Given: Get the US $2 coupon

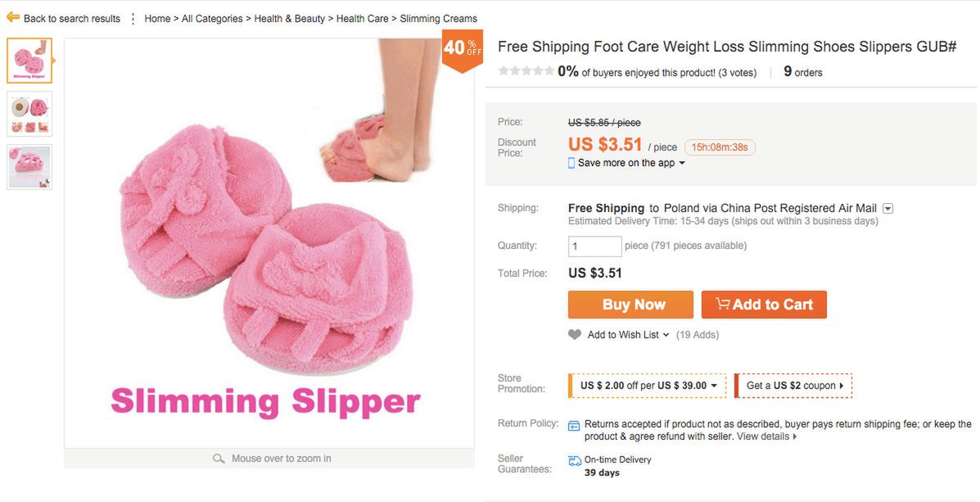Looking at the screenshot, I should (x=793, y=386).
